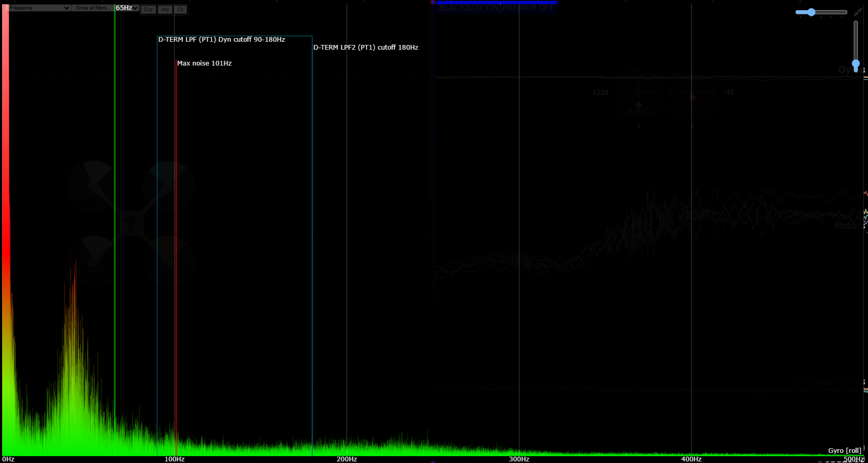Click the Max noise 101Hz text label

204,63
